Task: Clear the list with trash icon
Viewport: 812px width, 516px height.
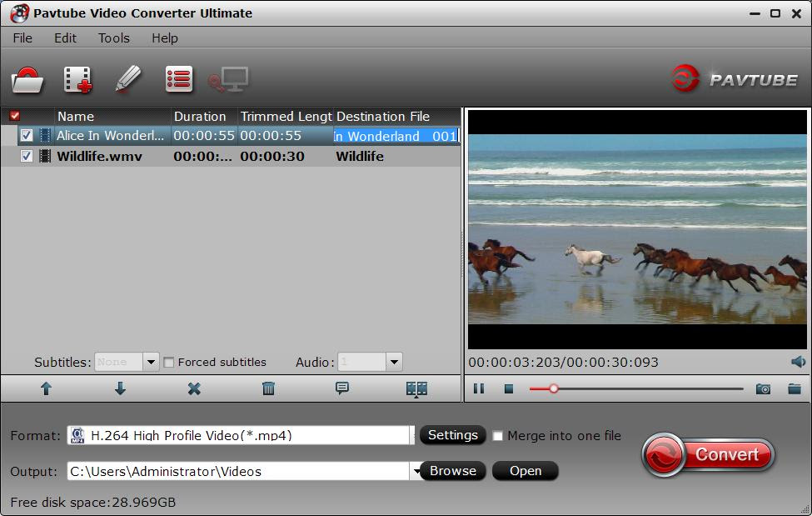Action: click(x=268, y=388)
